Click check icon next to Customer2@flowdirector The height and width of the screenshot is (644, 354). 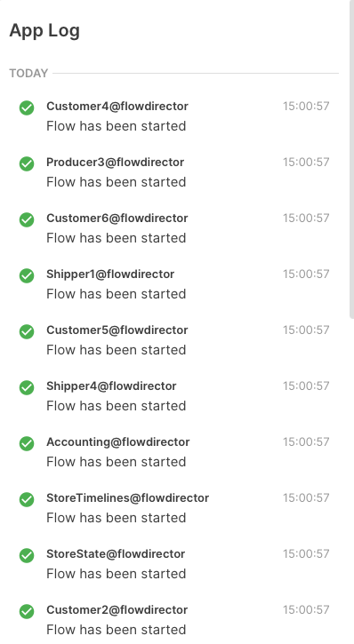(x=27, y=611)
